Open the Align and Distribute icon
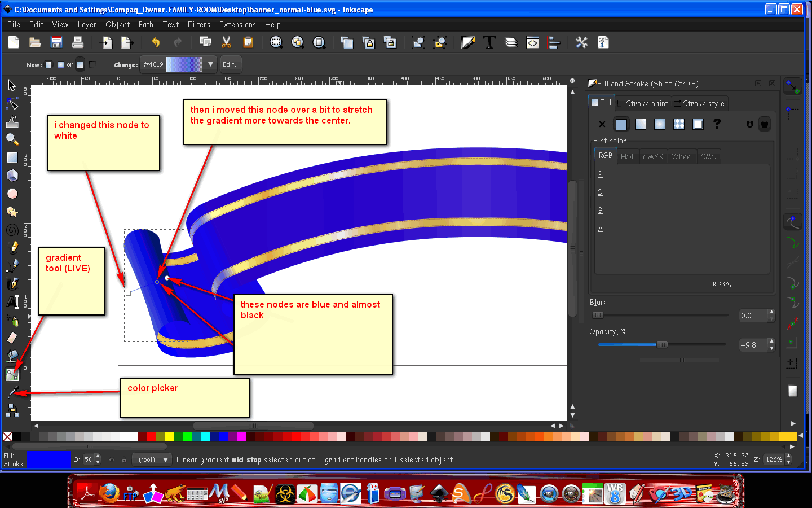 [554, 42]
